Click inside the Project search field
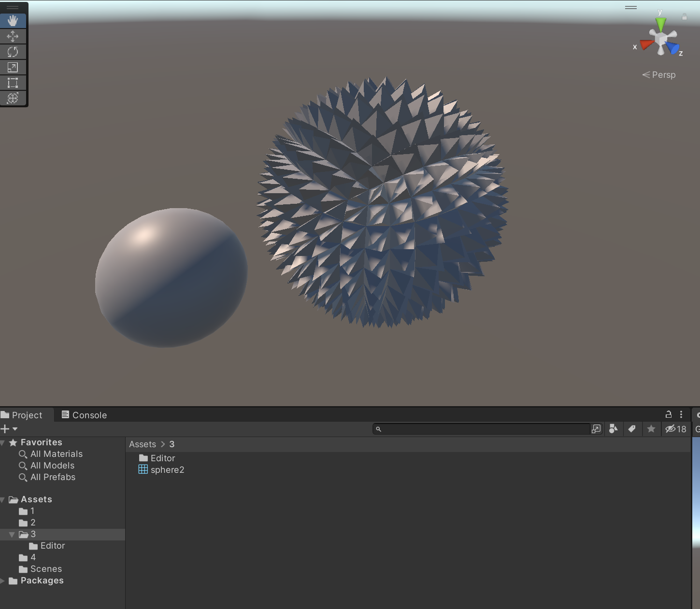The height and width of the screenshot is (609, 700). [483, 429]
